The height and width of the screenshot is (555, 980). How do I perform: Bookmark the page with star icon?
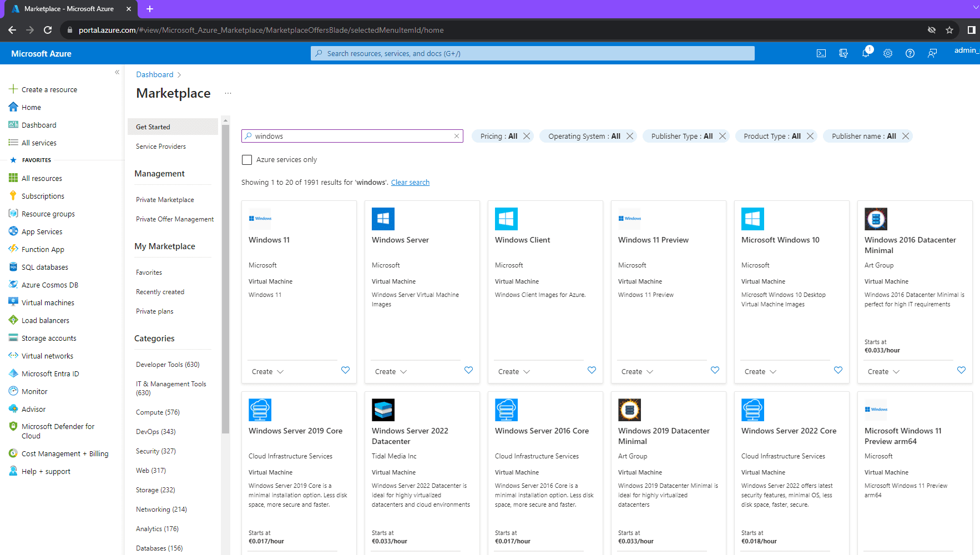point(949,30)
